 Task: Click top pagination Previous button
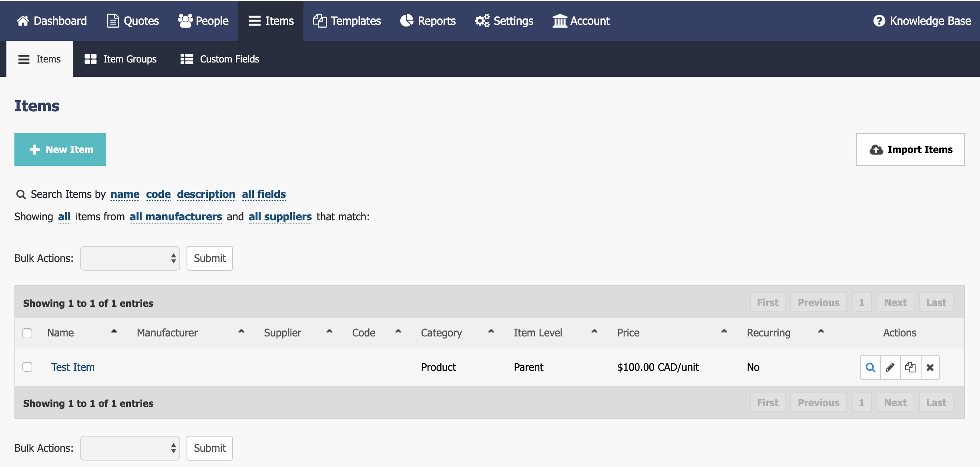819,303
